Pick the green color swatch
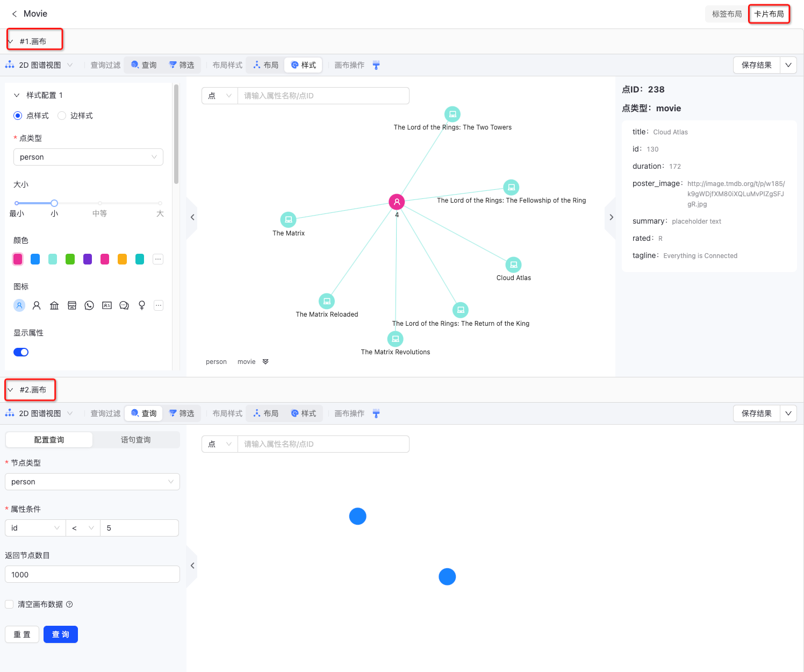 (70, 259)
